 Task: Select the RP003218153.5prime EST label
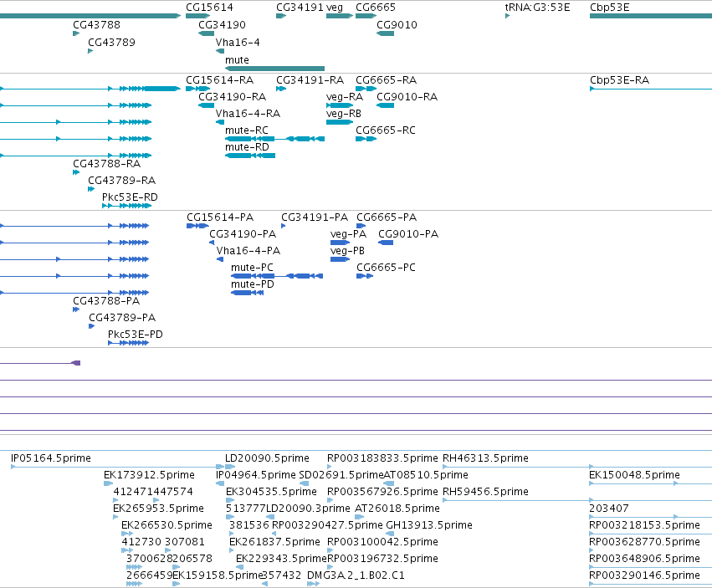[644, 525]
